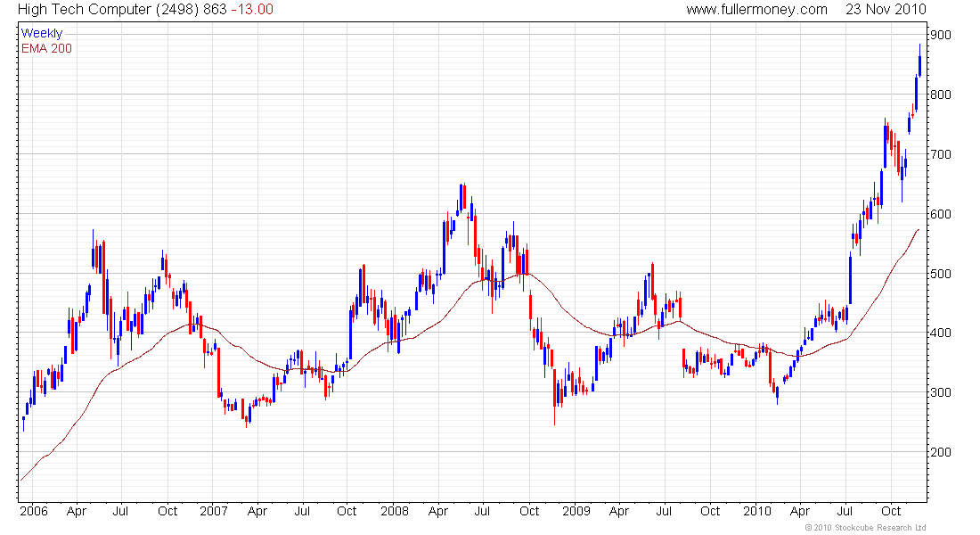980x535 pixels.
Task: Open the www.fullermoney.com link text
Action: pos(757,10)
